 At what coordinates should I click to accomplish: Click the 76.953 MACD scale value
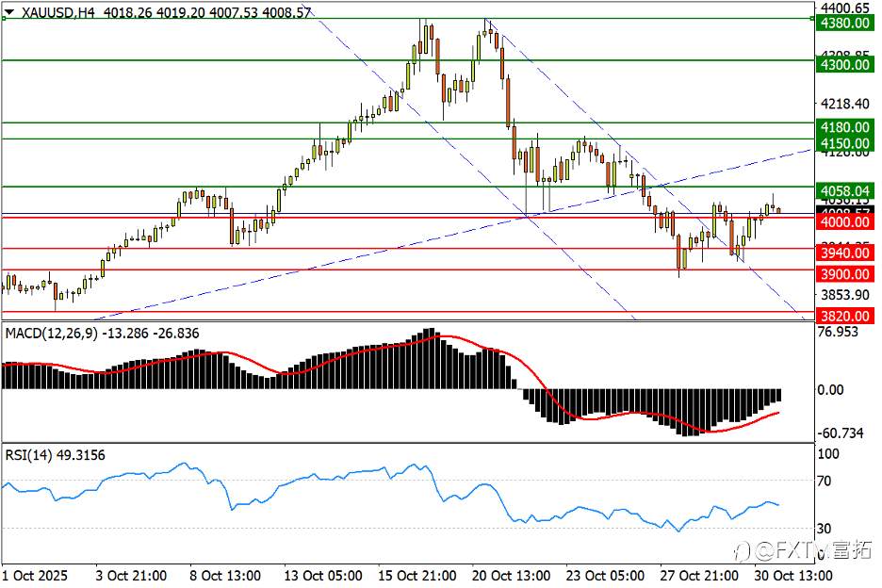coord(838,332)
